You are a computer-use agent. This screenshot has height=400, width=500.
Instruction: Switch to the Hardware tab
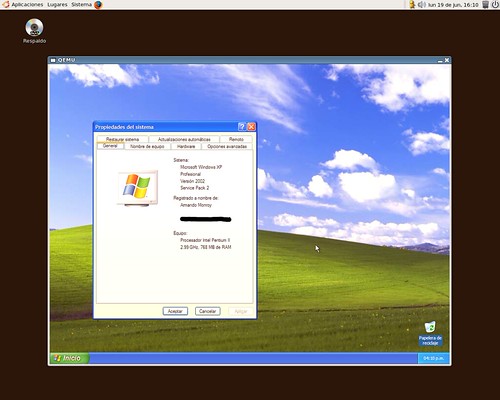[186, 146]
